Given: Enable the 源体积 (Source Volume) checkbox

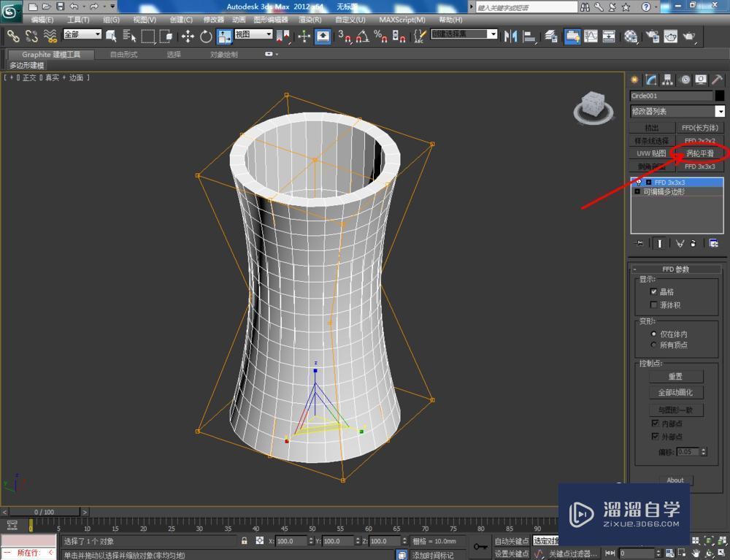Looking at the screenshot, I should coord(654,305).
